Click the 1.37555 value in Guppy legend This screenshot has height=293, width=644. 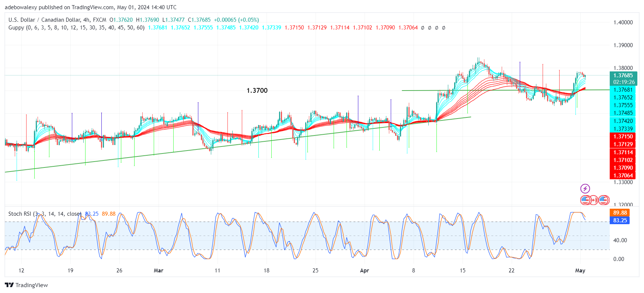tap(203, 28)
